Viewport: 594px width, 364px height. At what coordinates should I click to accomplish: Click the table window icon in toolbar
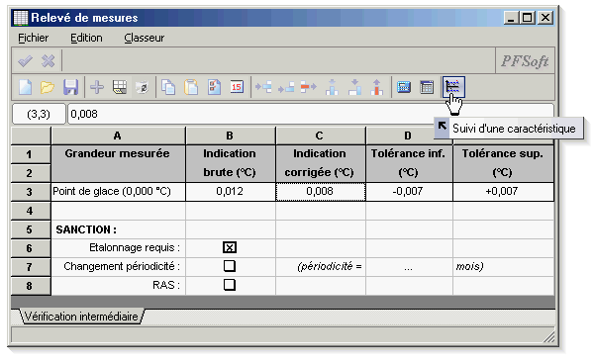[427, 87]
